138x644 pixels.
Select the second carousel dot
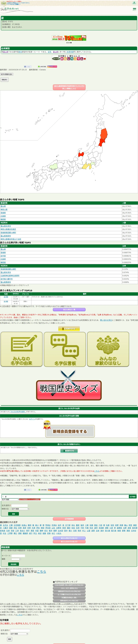pos(69,43)
